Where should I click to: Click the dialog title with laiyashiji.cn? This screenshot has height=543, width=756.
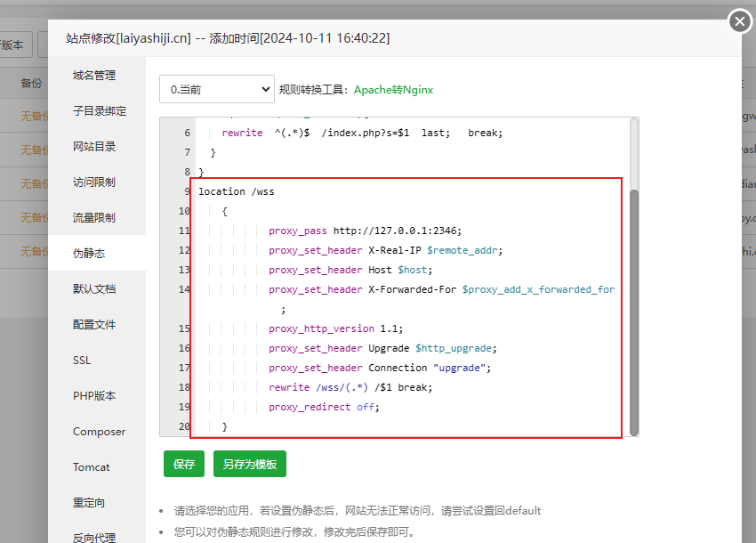pos(228,38)
